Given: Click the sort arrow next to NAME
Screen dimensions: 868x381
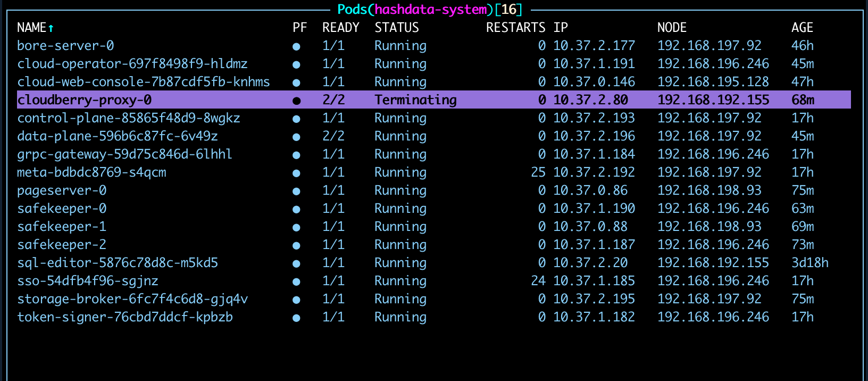Looking at the screenshot, I should click(x=51, y=28).
